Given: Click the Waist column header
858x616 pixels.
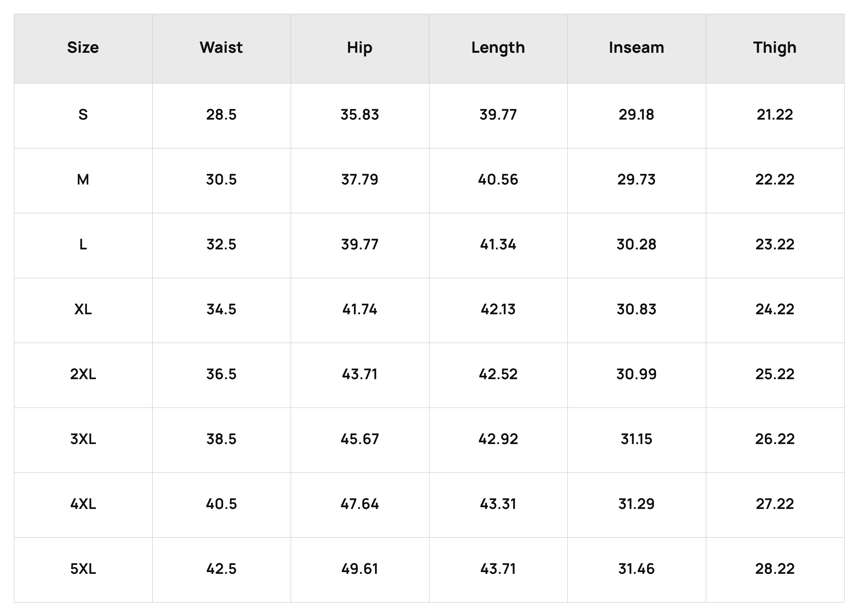Looking at the screenshot, I should point(221,48).
